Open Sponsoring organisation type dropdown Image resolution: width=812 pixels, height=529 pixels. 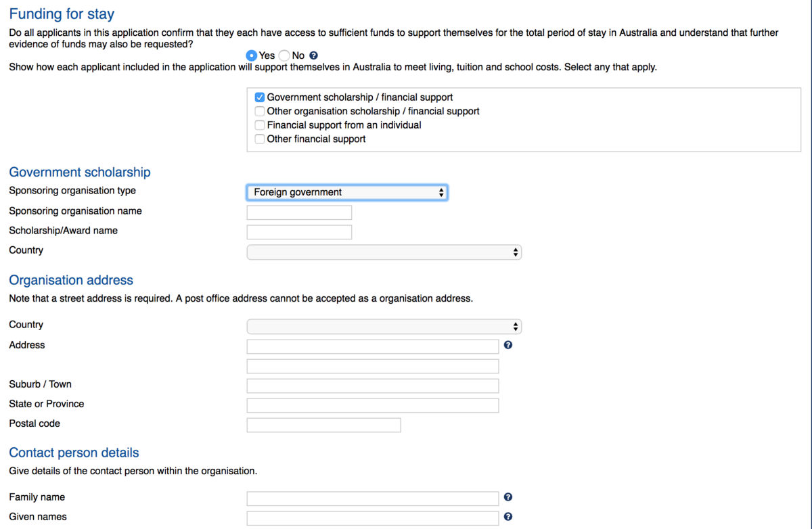click(x=346, y=193)
